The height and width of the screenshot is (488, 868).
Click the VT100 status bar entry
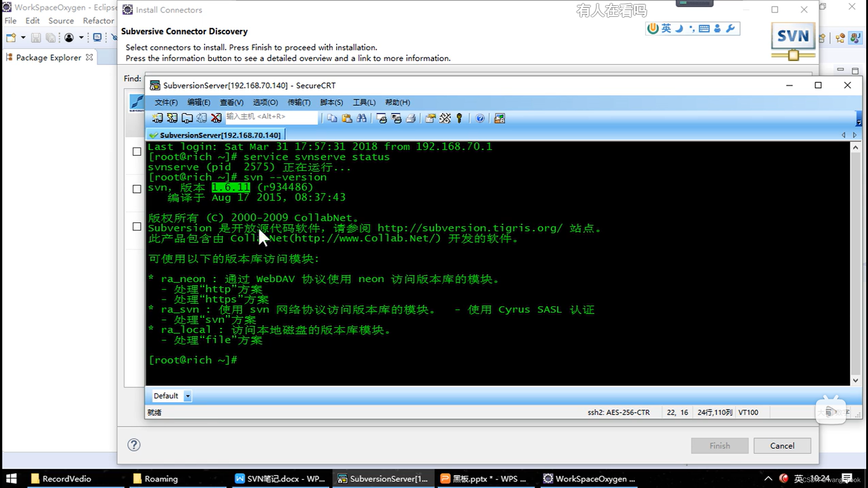(748, 413)
